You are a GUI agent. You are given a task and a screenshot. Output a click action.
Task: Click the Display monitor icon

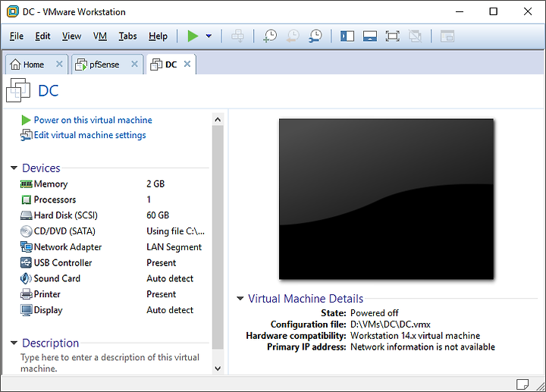[26, 310]
